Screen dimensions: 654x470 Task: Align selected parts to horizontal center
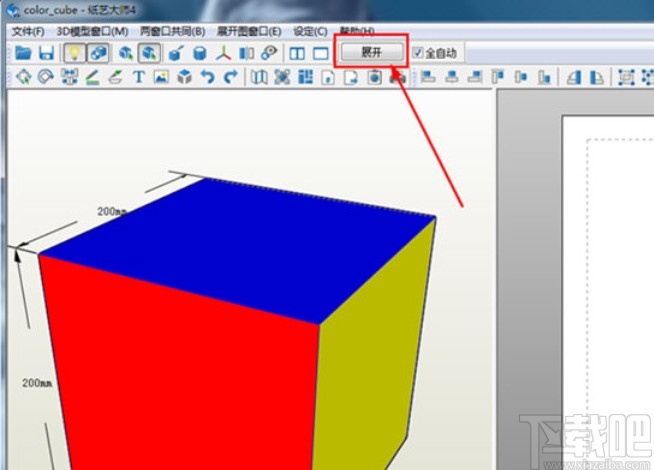pyautogui.click(x=452, y=77)
